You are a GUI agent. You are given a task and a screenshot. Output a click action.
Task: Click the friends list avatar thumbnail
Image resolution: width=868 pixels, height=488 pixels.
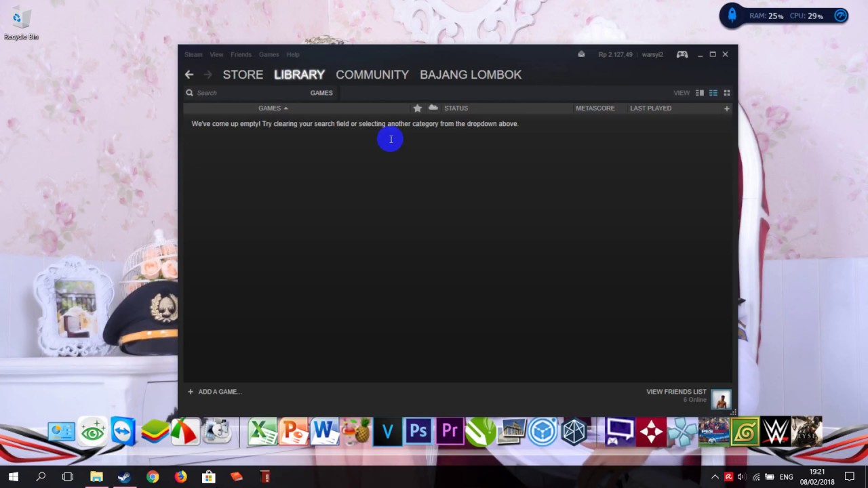pyautogui.click(x=721, y=399)
